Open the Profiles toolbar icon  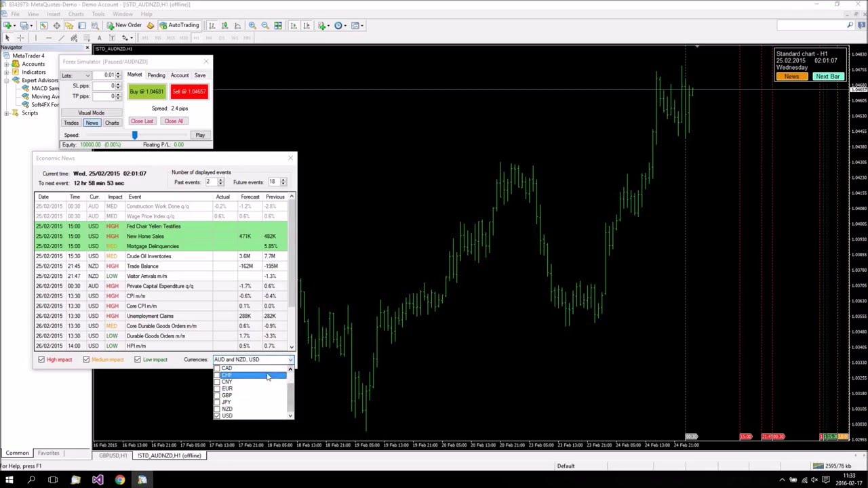tap(24, 25)
